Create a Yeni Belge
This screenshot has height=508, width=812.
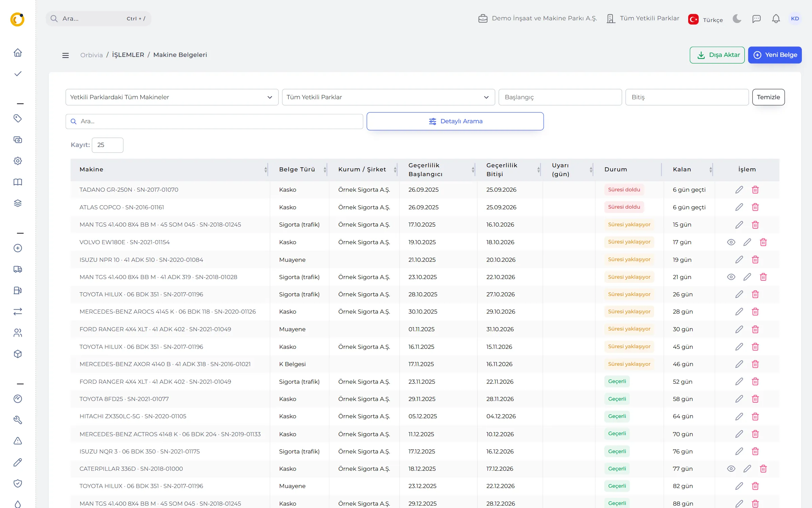[775, 55]
